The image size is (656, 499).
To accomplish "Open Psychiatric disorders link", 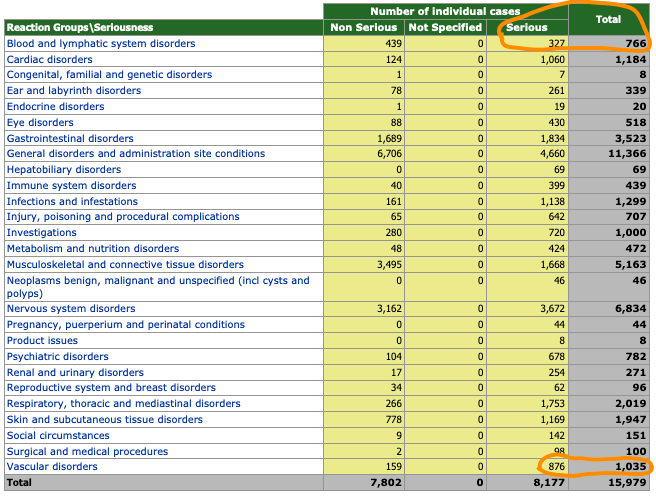I will point(57,356).
